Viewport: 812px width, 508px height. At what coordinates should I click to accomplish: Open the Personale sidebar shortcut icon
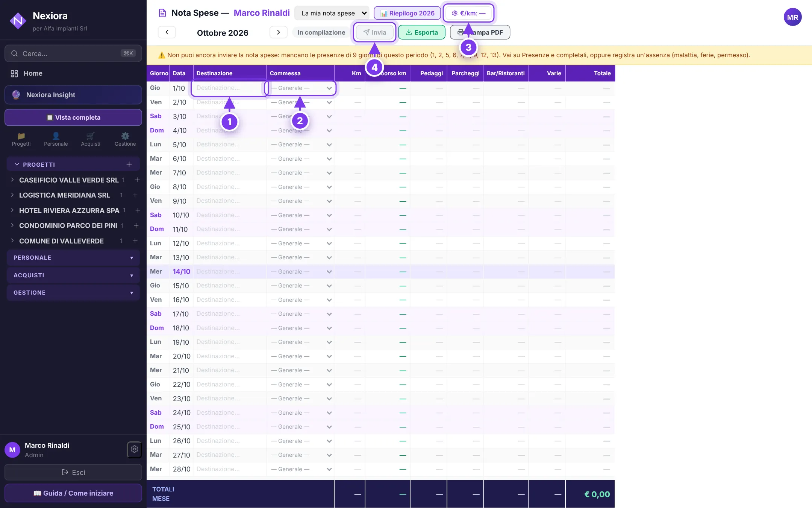(x=56, y=139)
